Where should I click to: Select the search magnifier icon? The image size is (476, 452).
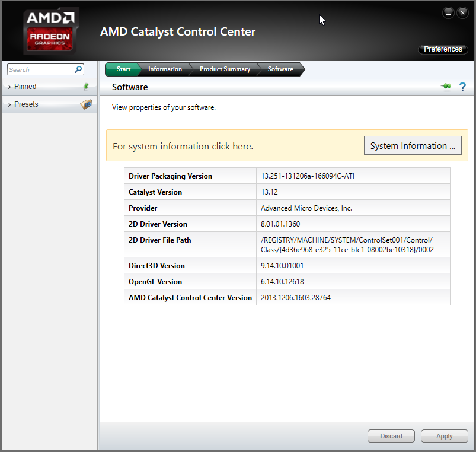[78, 69]
